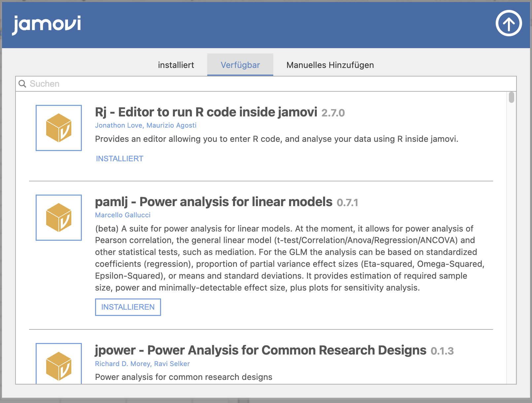This screenshot has width=532, height=403.
Task: Select the Verfügbar tab
Action: coord(240,65)
